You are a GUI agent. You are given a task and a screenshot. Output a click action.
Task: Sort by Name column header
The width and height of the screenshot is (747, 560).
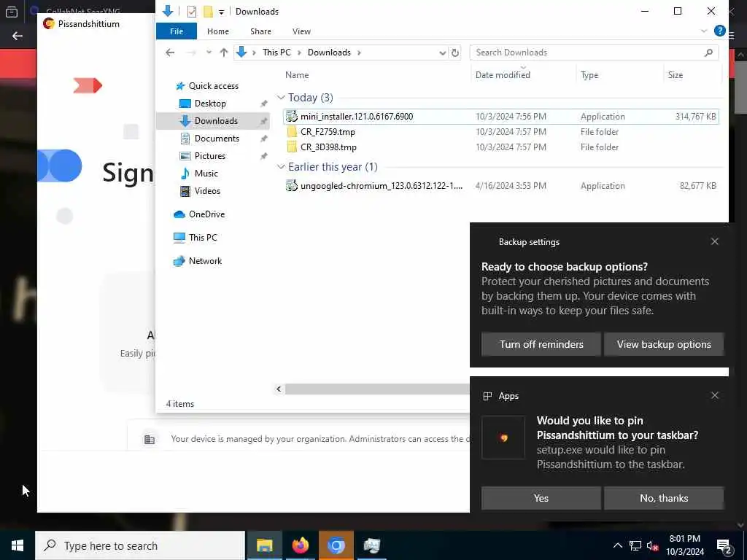(297, 75)
